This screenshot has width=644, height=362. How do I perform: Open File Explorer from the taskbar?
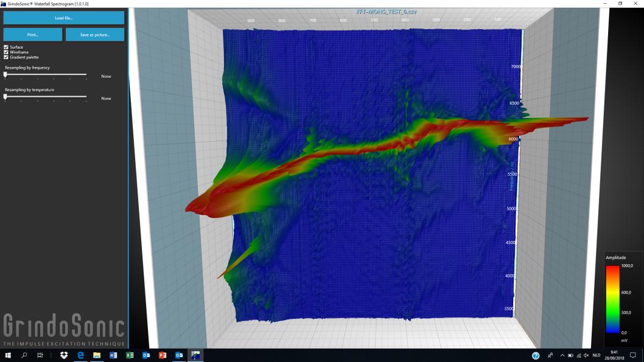click(97, 355)
